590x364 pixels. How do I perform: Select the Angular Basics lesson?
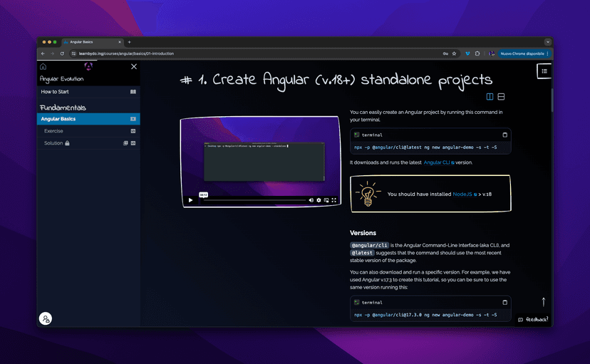point(88,119)
